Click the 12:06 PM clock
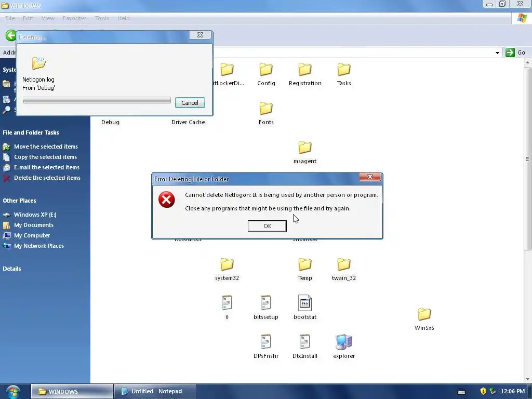This screenshot has width=532, height=399. click(x=513, y=392)
